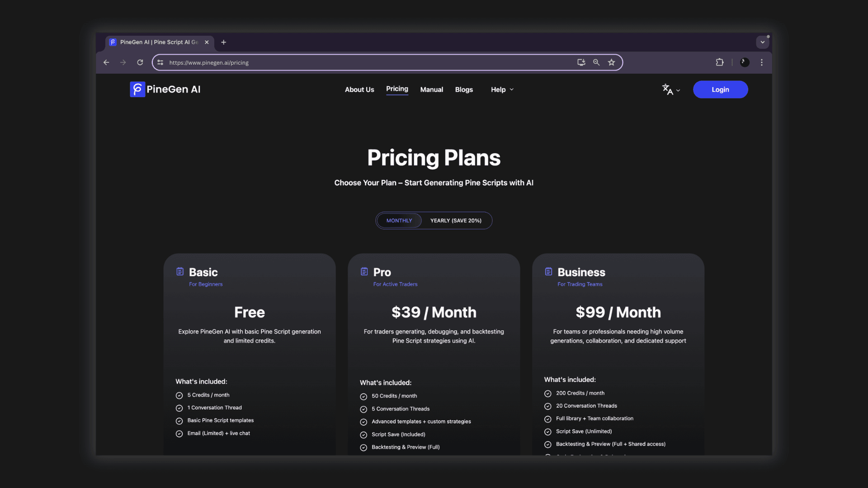Switch billing to Yearly (Save 20%)
868x488 pixels.
click(456, 221)
